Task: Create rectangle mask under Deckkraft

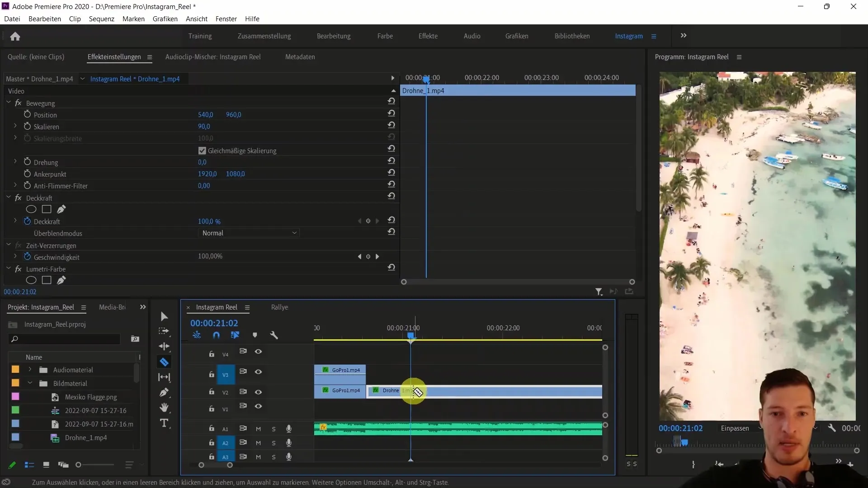Action: (46, 209)
